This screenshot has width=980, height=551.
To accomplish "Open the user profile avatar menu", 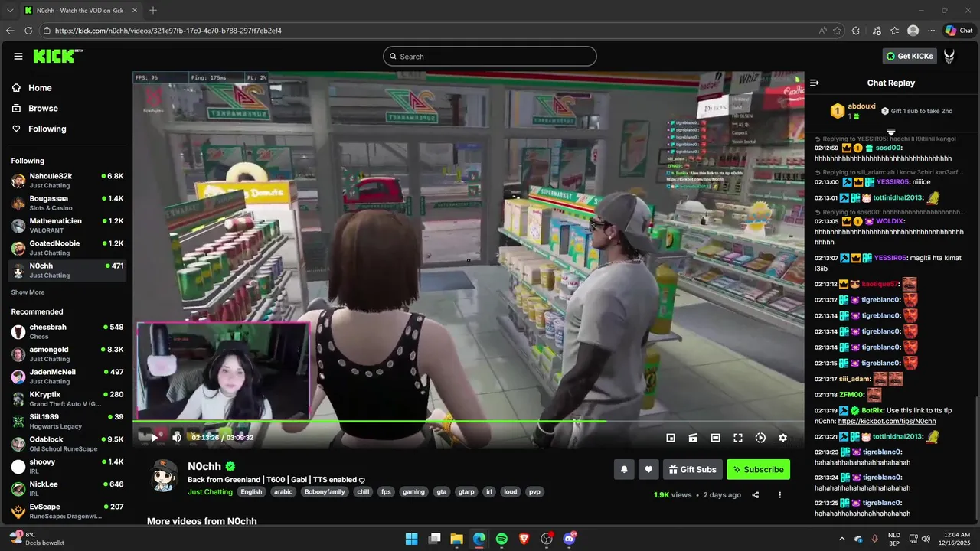I will pyautogui.click(x=949, y=56).
